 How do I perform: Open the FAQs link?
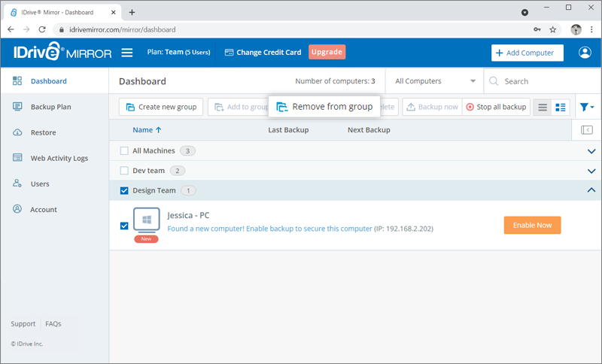(53, 323)
